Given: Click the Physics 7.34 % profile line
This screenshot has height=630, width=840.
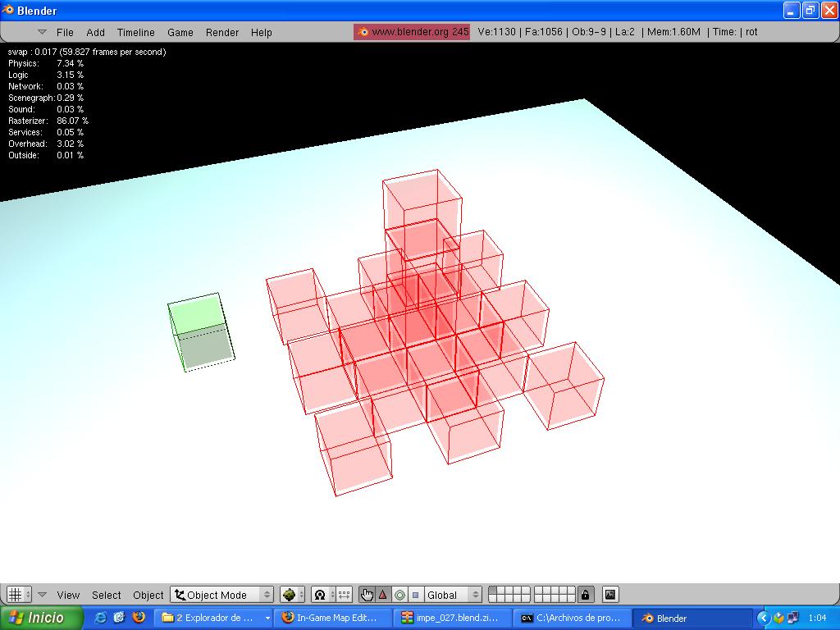Looking at the screenshot, I should 46,63.
